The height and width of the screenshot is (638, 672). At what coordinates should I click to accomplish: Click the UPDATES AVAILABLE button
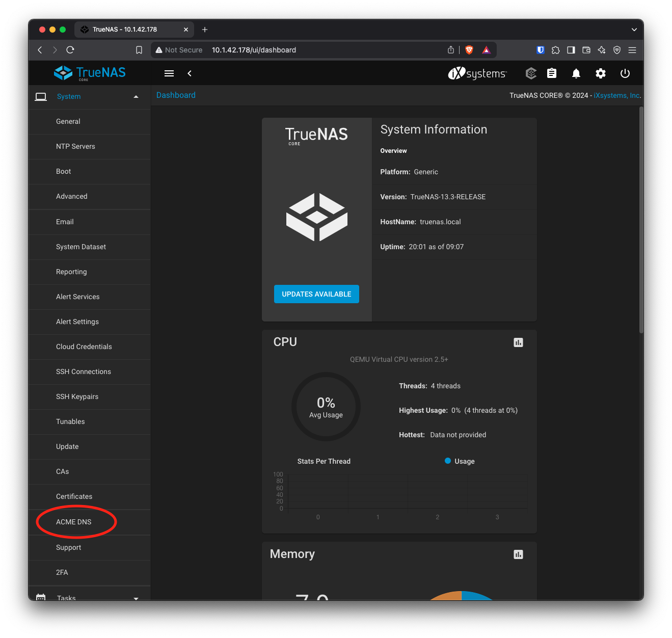tap(316, 294)
